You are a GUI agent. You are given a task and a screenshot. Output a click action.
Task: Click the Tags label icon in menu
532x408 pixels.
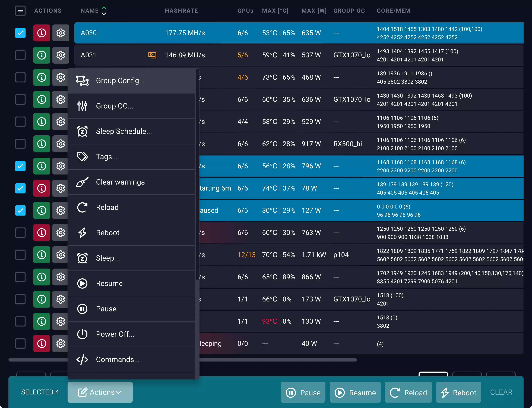coord(82,157)
